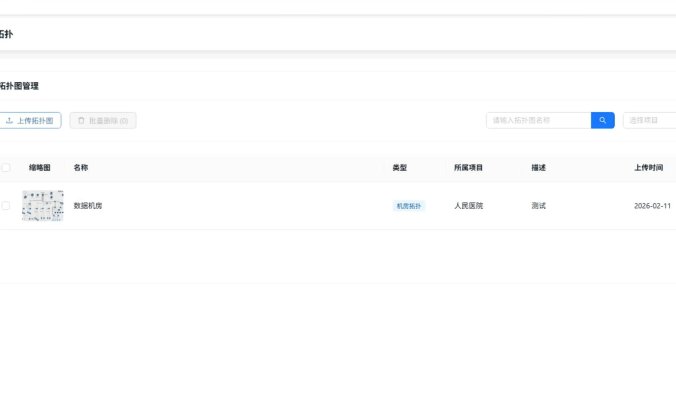Click the 2026-02-11 upload date cell

pyautogui.click(x=652, y=206)
